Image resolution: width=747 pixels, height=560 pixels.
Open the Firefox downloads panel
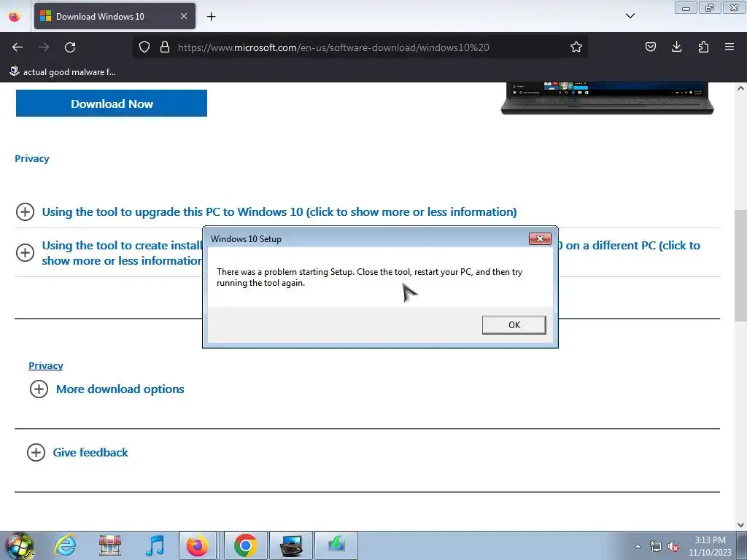coord(676,47)
